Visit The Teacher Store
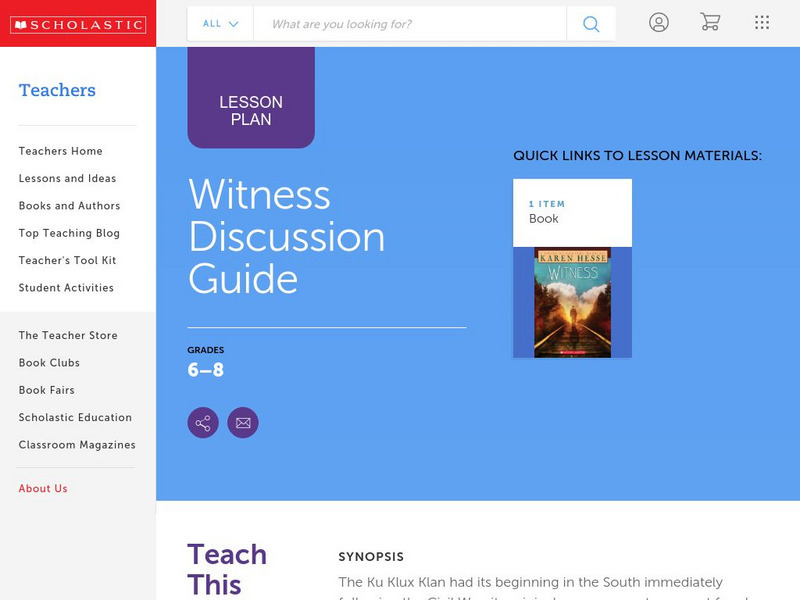800x600 pixels. pos(68,335)
